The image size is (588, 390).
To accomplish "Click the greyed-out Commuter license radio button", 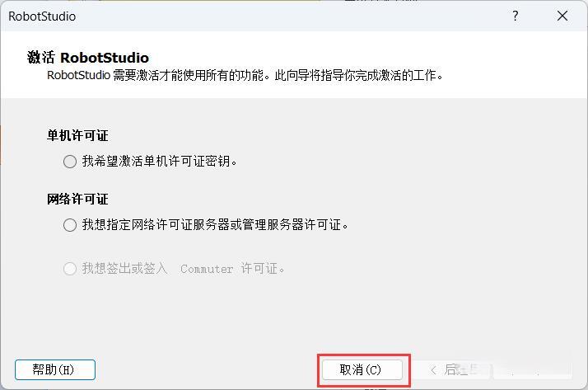I will (70, 269).
